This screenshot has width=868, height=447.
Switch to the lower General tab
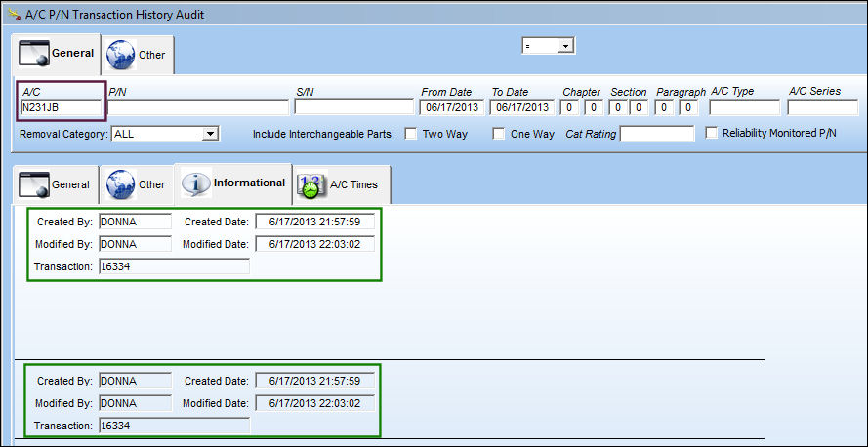pos(56,184)
